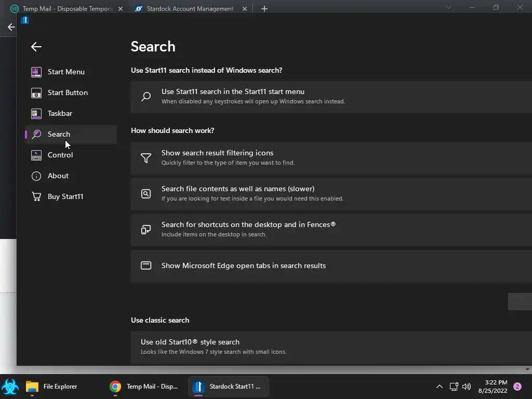532x399 pixels.
Task: Switch to Stardock Account Management browser tab
Action: (x=191, y=8)
